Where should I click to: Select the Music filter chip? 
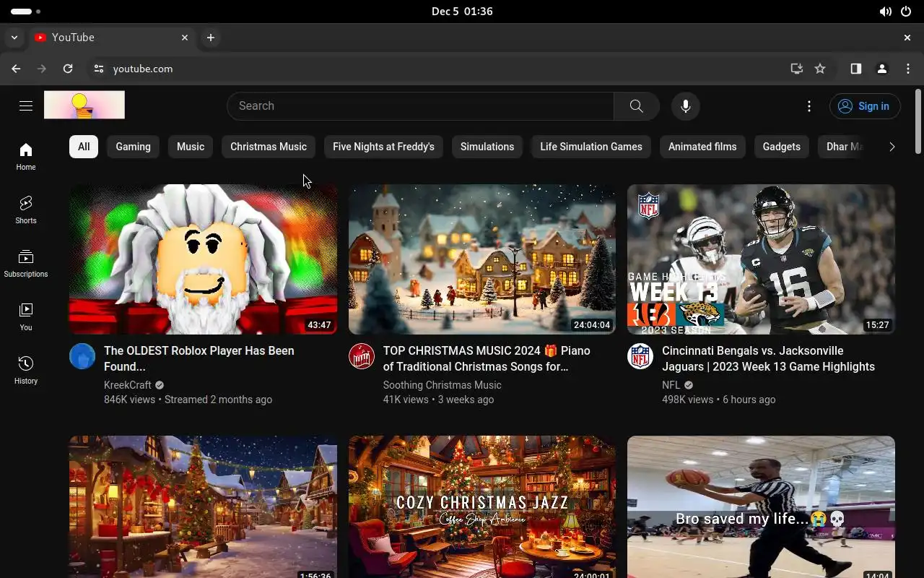[x=191, y=147]
